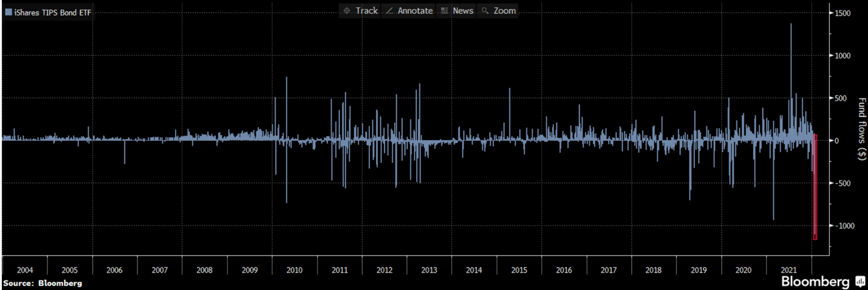Image resolution: width=868 pixels, height=290 pixels.
Task: Open the News overlay label
Action: pyautogui.click(x=463, y=11)
